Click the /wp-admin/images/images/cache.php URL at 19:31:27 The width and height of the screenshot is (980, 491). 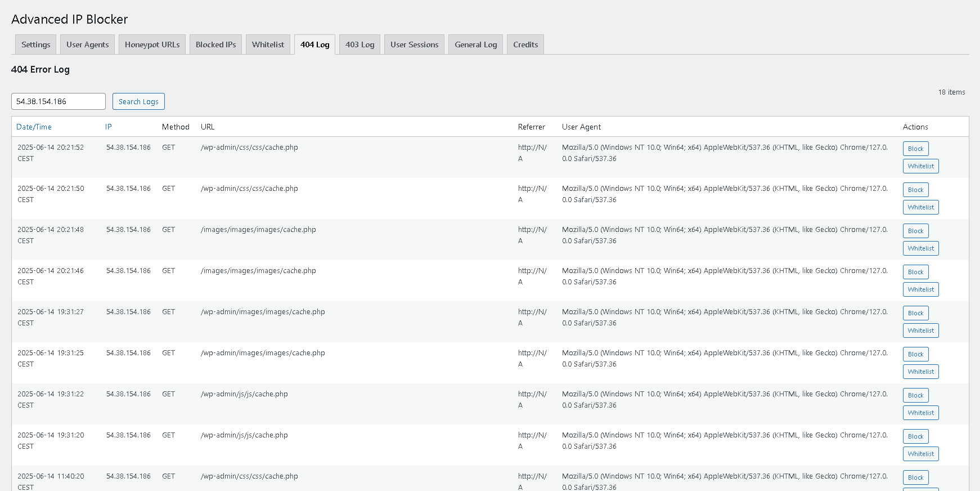point(263,312)
